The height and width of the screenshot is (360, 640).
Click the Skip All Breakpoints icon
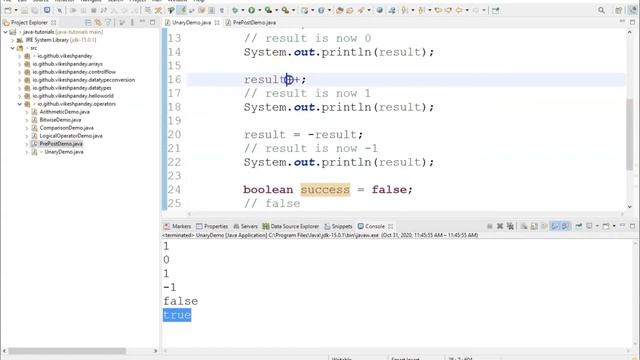[59, 10]
